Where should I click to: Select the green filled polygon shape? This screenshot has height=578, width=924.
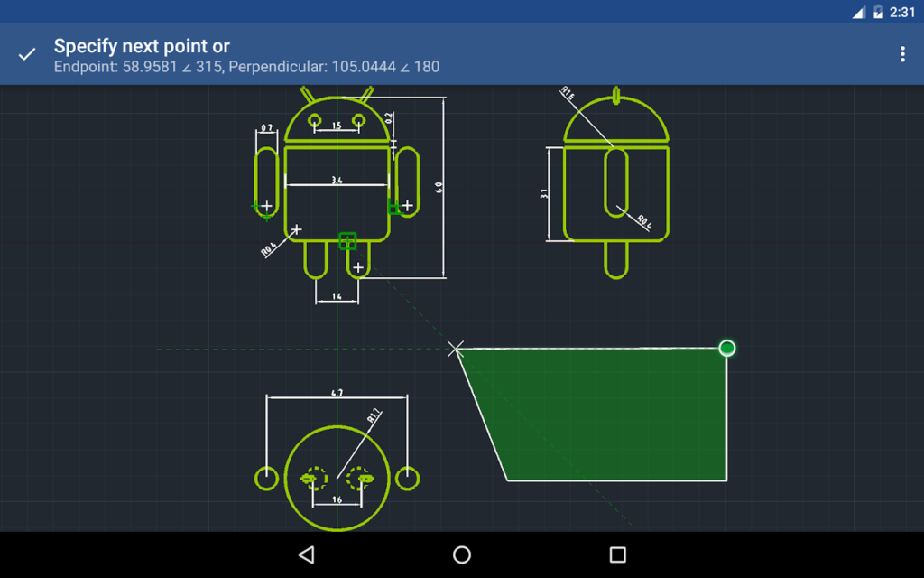click(605, 415)
